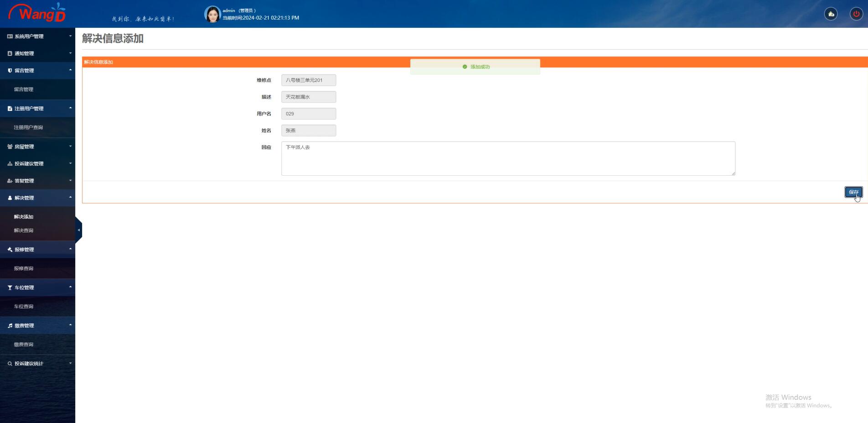Open the 投诉建议管理 menu
This screenshot has height=423, width=868.
click(37, 163)
